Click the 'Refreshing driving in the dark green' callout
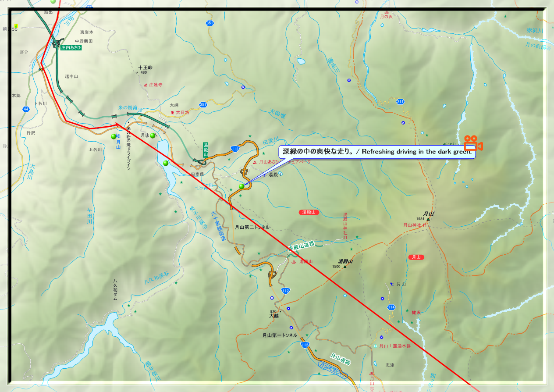The width and height of the screenshot is (554, 392). tap(377, 152)
